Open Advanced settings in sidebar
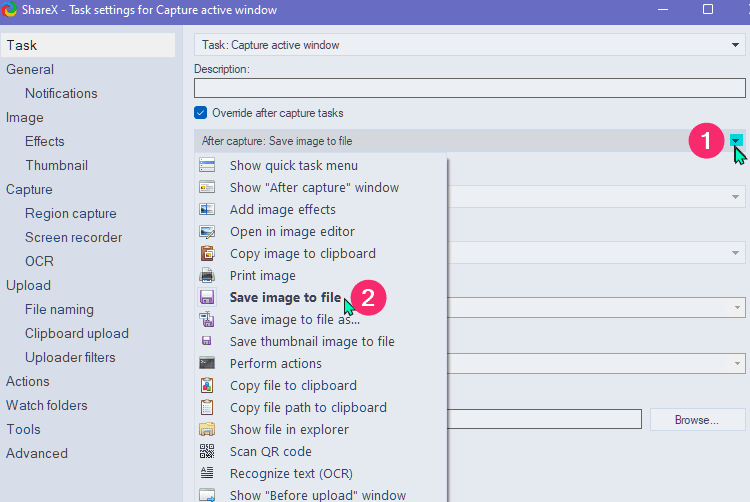 click(37, 453)
